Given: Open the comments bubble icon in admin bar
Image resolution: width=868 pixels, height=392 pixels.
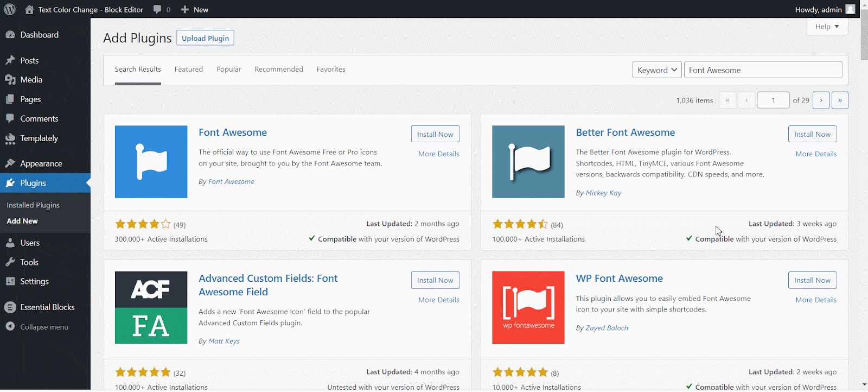Looking at the screenshot, I should (157, 9).
